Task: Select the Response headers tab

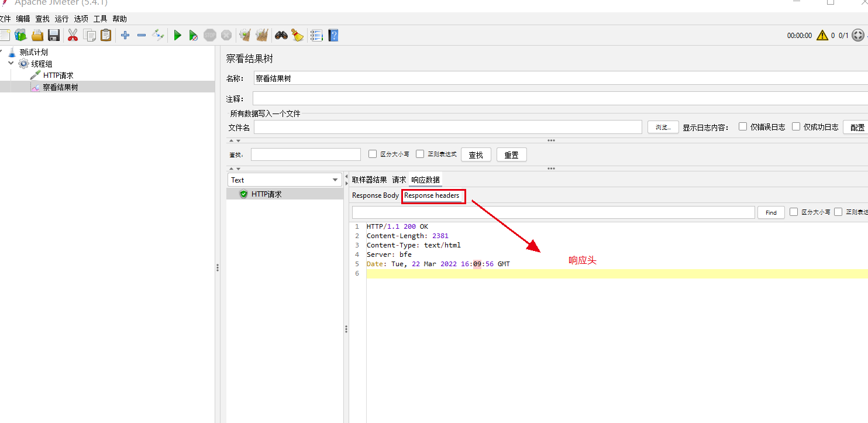Action: point(432,195)
